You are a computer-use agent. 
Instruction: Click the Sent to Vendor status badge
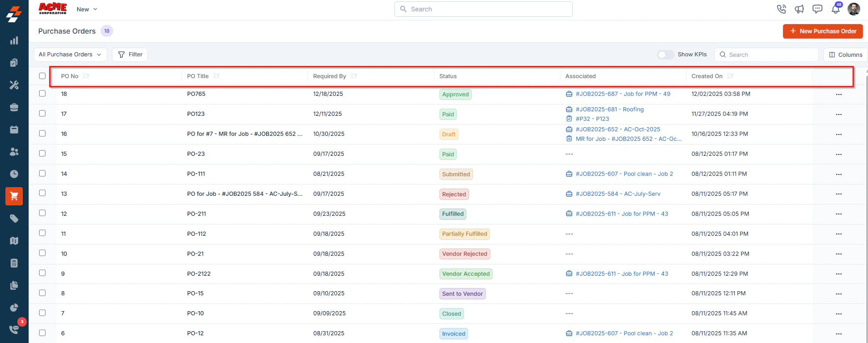(x=462, y=294)
